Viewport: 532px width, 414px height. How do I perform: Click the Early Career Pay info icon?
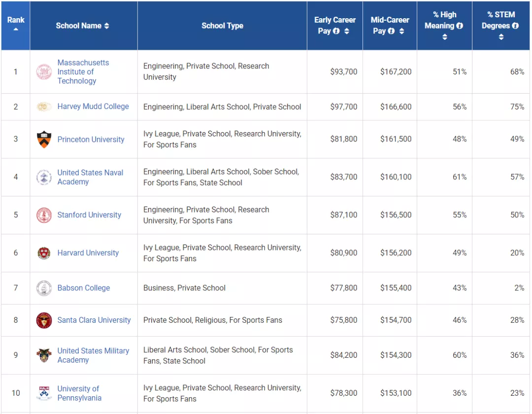(x=336, y=31)
